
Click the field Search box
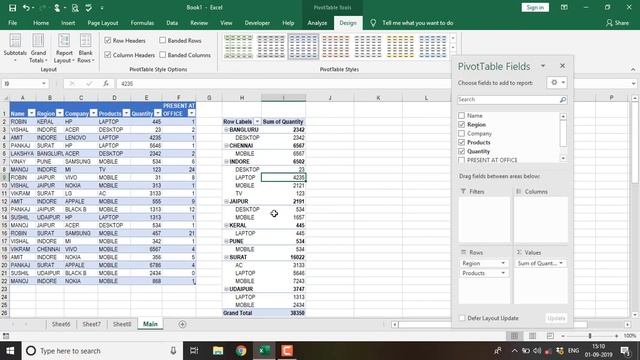point(512,100)
